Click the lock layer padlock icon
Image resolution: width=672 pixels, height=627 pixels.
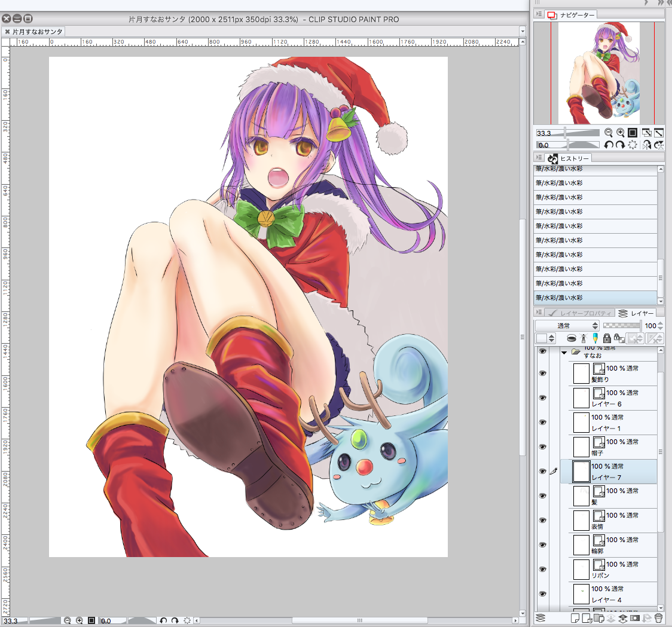[607, 338]
